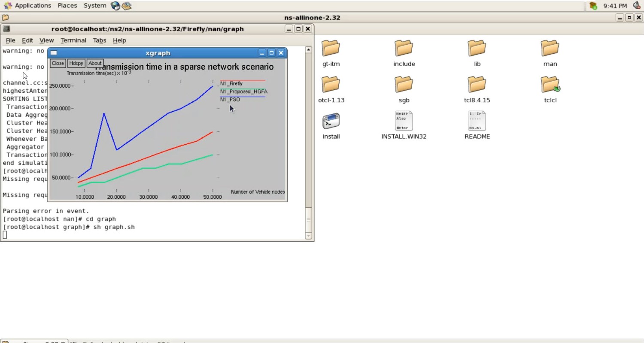Screen dimensions: 644x343
Task: Launch the web browser from top panel
Action: (x=115, y=6)
